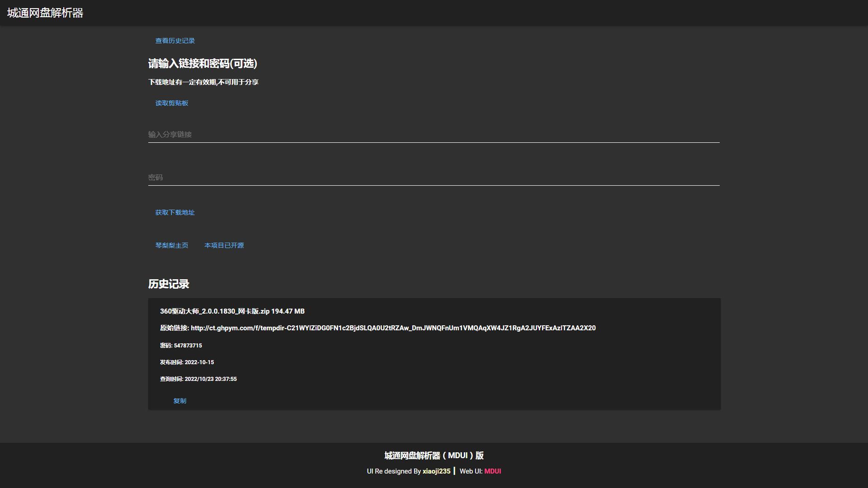Open the xiaoji235 footer link
868x488 pixels.
pos(436,471)
